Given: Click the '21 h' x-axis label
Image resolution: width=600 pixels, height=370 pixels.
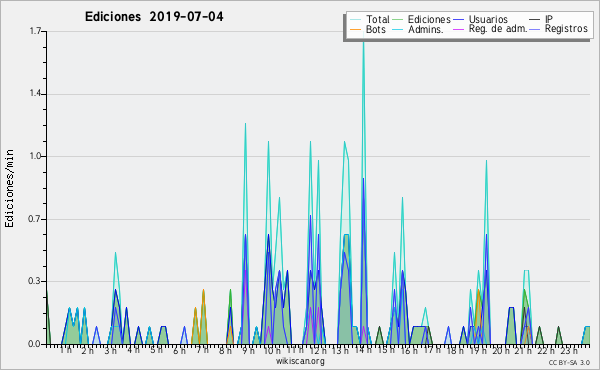Looking at the screenshot, I should (523, 351).
